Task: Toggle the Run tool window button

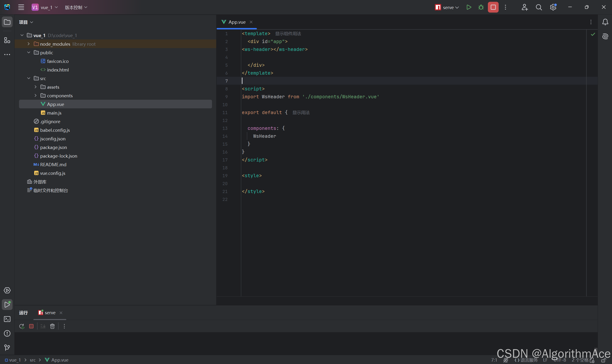Action: [7, 304]
